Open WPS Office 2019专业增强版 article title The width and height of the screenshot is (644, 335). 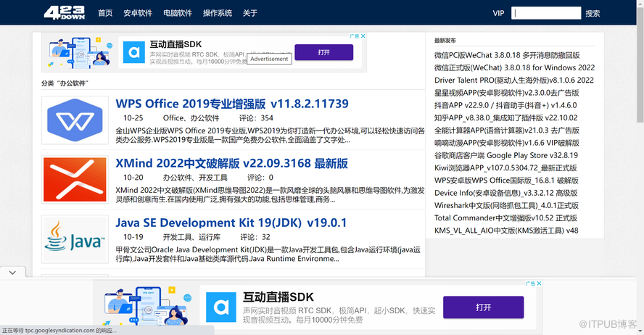(232, 104)
